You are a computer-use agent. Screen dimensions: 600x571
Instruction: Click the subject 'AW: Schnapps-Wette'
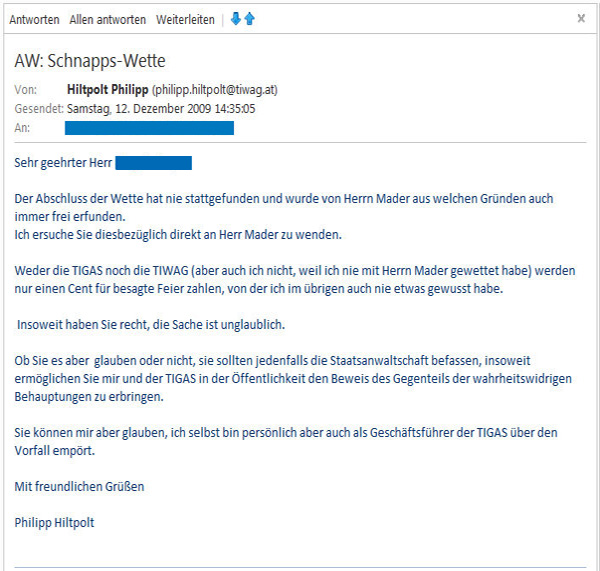tap(90, 61)
